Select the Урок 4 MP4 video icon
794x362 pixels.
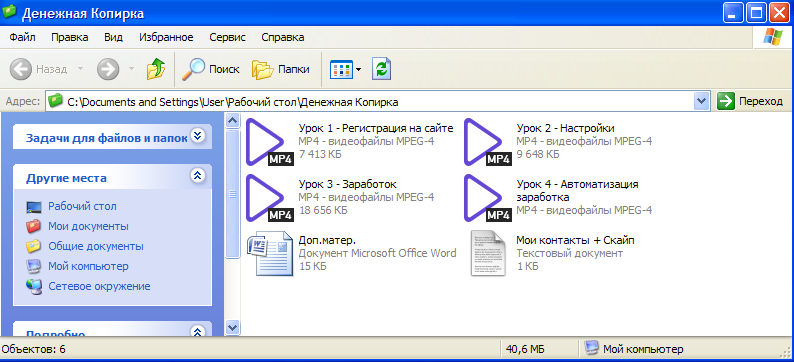tap(488, 198)
